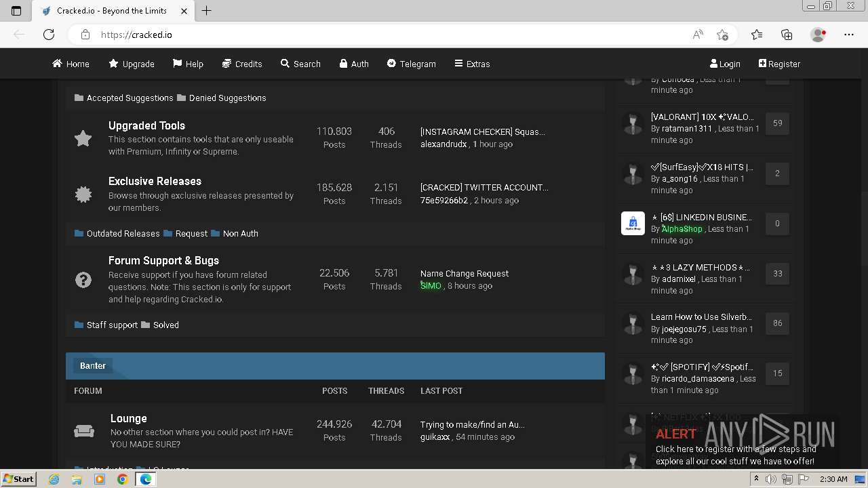Screen dimensions: 868x488
Task: Open Accepted Suggestions subforum
Action: click(x=130, y=98)
